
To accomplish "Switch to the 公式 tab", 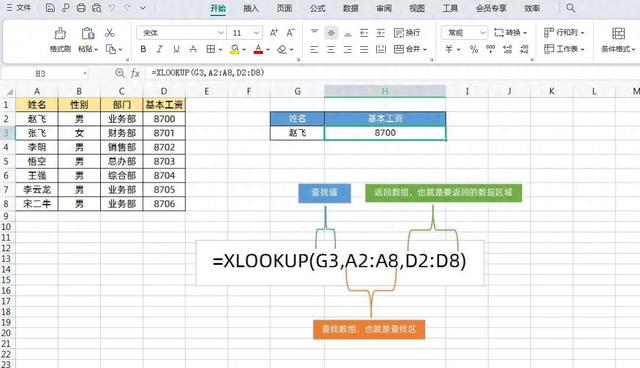I will pos(317,8).
